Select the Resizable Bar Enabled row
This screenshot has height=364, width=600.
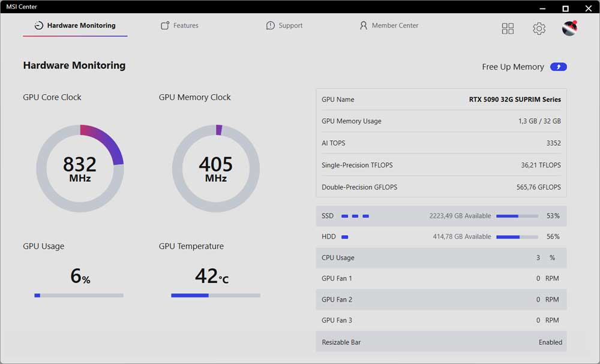click(441, 342)
